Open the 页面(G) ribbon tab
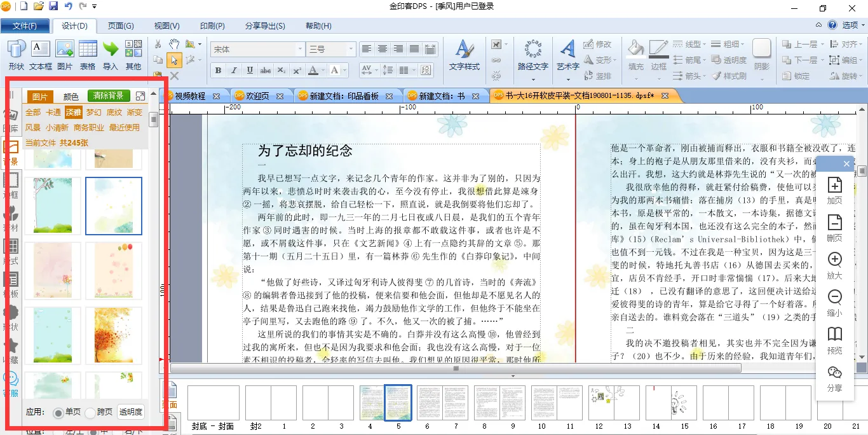This screenshot has height=435, width=868. [x=120, y=26]
